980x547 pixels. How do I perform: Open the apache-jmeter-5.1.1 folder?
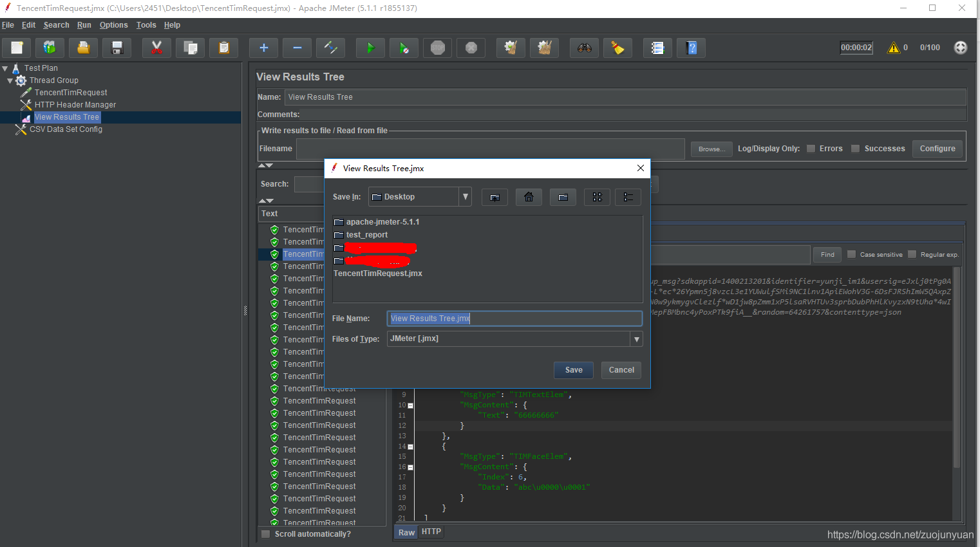[382, 222]
